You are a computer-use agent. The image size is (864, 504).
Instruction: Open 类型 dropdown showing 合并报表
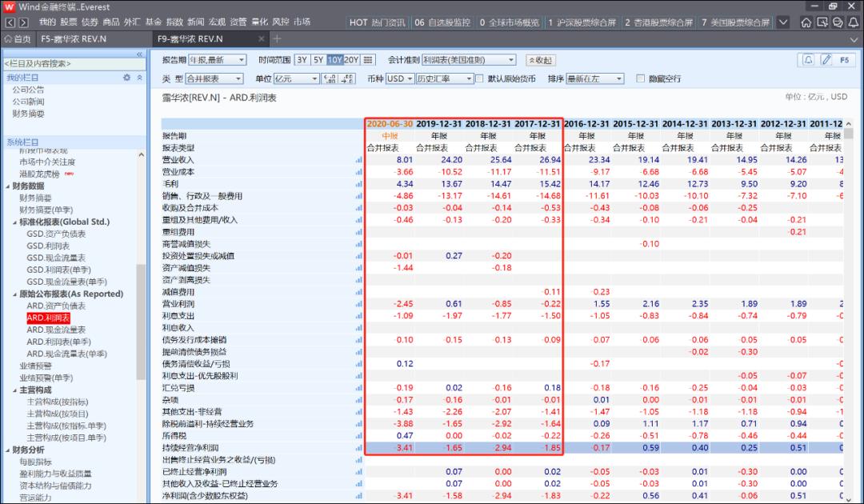[214, 78]
